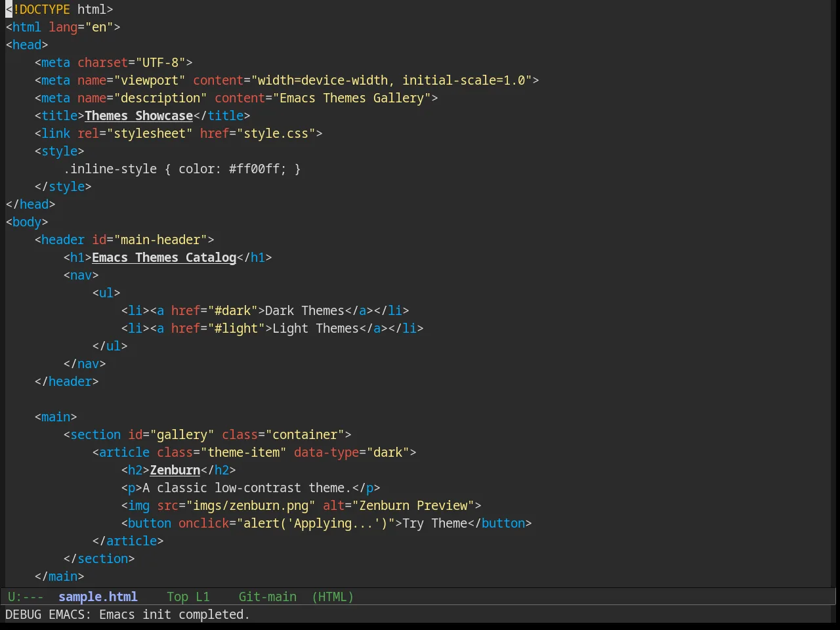Image resolution: width=840 pixels, height=630 pixels.
Task: Click the 'Emacs Themes Catalog' heading text
Action: [x=164, y=257]
